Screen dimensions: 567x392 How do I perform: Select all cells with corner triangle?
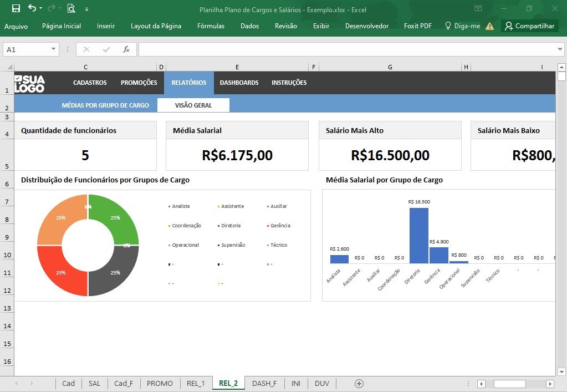[x=10, y=67]
